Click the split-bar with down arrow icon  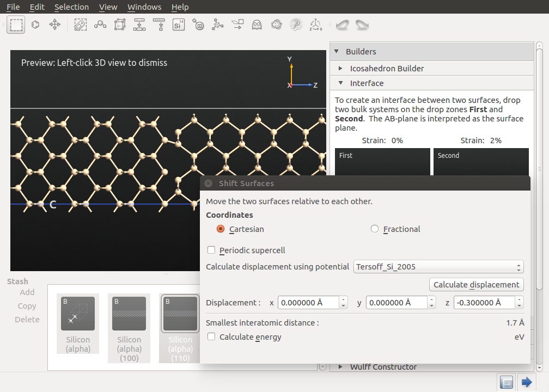tap(139, 25)
